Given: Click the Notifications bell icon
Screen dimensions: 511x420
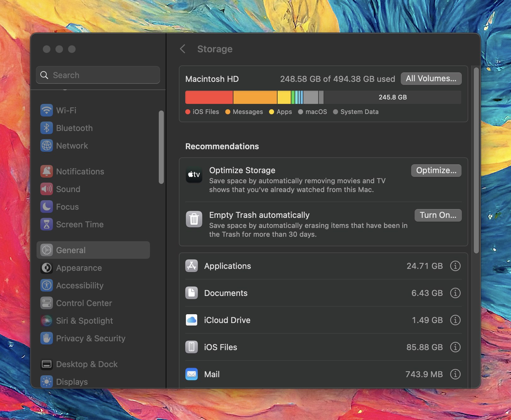Looking at the screenshot, I should tap(47, 171).
